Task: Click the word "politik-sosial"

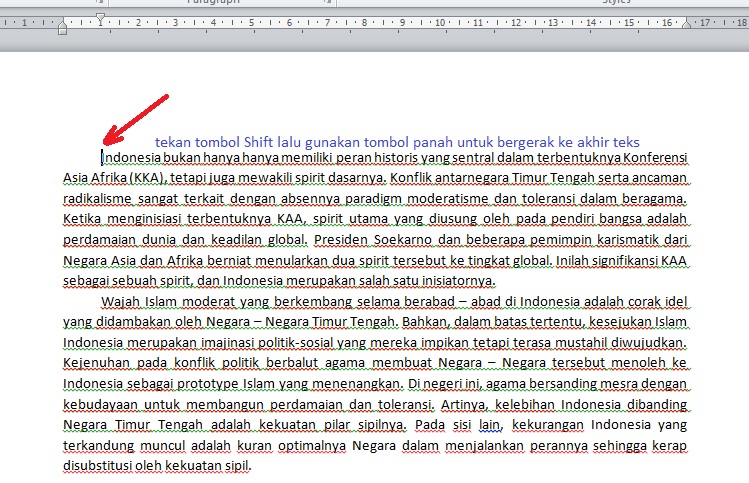Action: click(296, 343)
